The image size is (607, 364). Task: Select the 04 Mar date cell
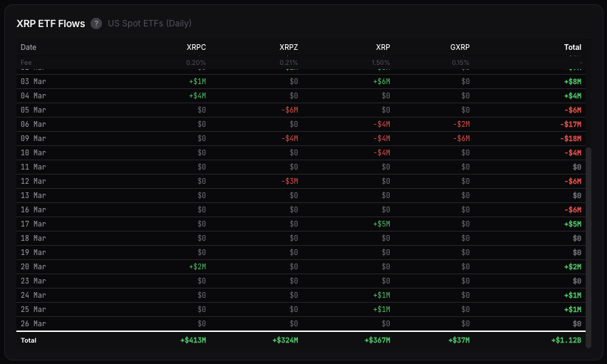click(x=33, y=95)
